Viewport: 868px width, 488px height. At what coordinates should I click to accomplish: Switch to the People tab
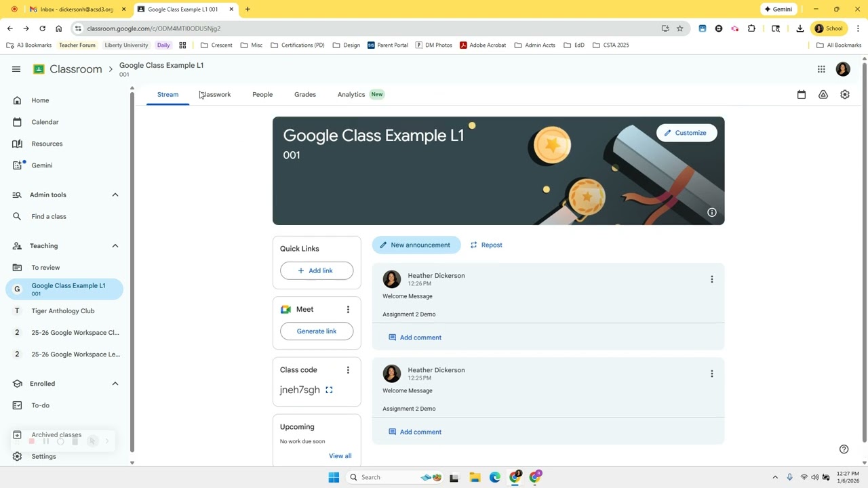(262, 95)
